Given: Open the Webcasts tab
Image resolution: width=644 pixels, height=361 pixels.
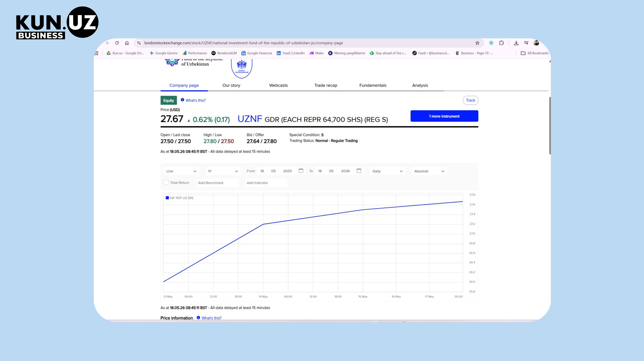Looking at the screenshot, I should [x=279, y=85].
